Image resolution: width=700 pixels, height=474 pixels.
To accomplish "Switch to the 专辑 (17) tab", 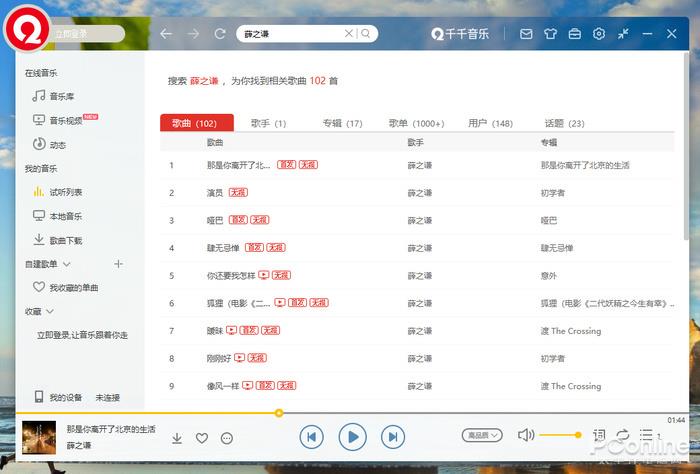I will [x=342, y=123].
